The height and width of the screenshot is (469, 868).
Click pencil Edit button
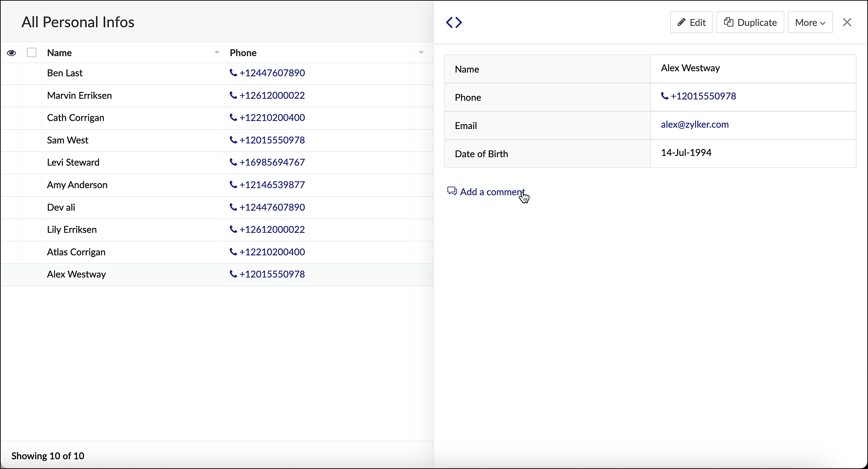tap(691, 22)
